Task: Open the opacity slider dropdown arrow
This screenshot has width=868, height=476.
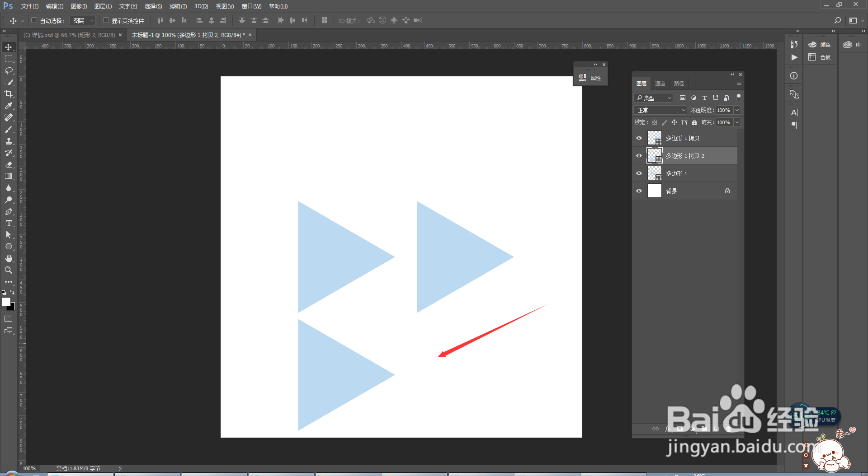Action: point(737,110)
